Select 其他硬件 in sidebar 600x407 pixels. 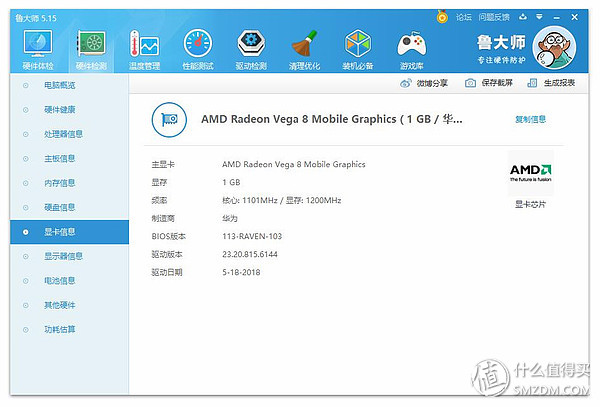(59, 305)
